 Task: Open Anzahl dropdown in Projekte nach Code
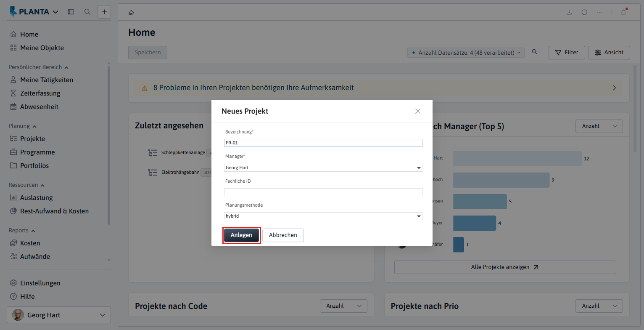coord(343,306)
